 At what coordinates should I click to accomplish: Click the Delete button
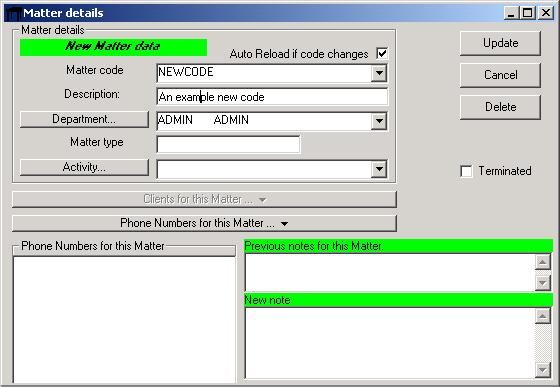pos(500,107)
